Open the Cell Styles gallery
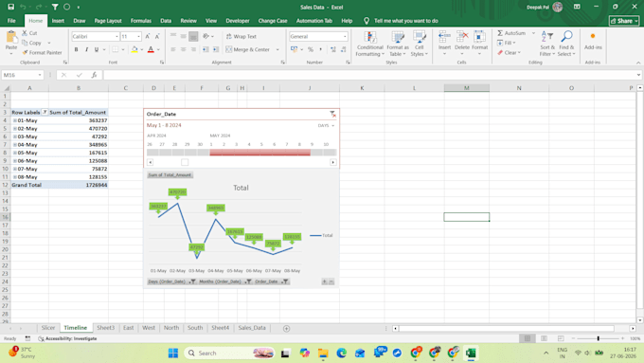This screenshot has width=644, height=363. coord(419,44)
